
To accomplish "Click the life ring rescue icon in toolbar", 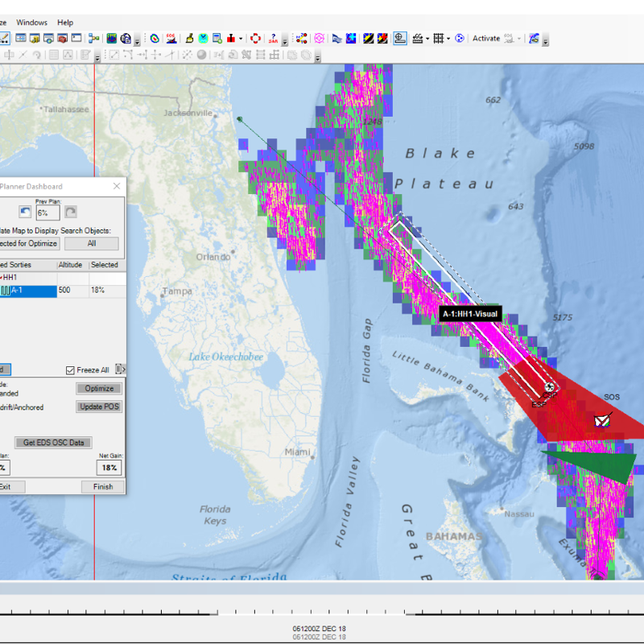I will 255,38.
